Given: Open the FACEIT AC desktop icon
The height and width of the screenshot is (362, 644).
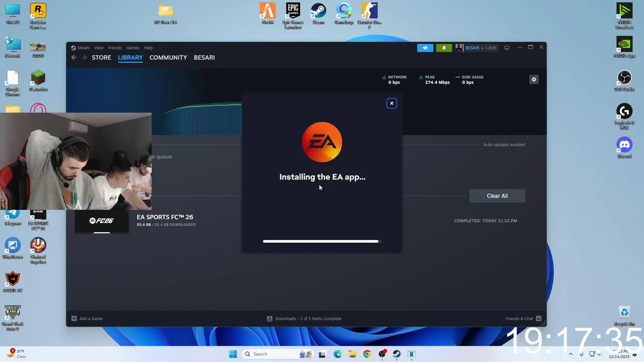Looking at the screenshot, I should pyautogui.click(x=13, y=282).
